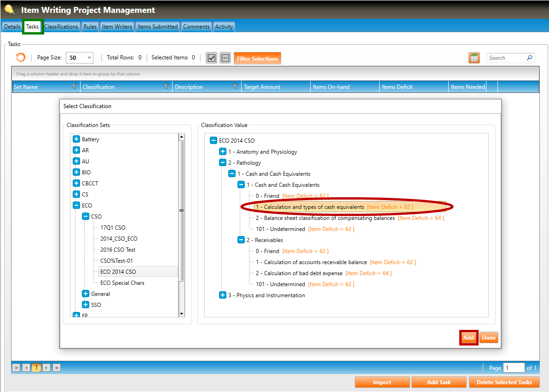Open the Item Writers tab
This screenshot has height=392, width=549.
coord(117,27)
